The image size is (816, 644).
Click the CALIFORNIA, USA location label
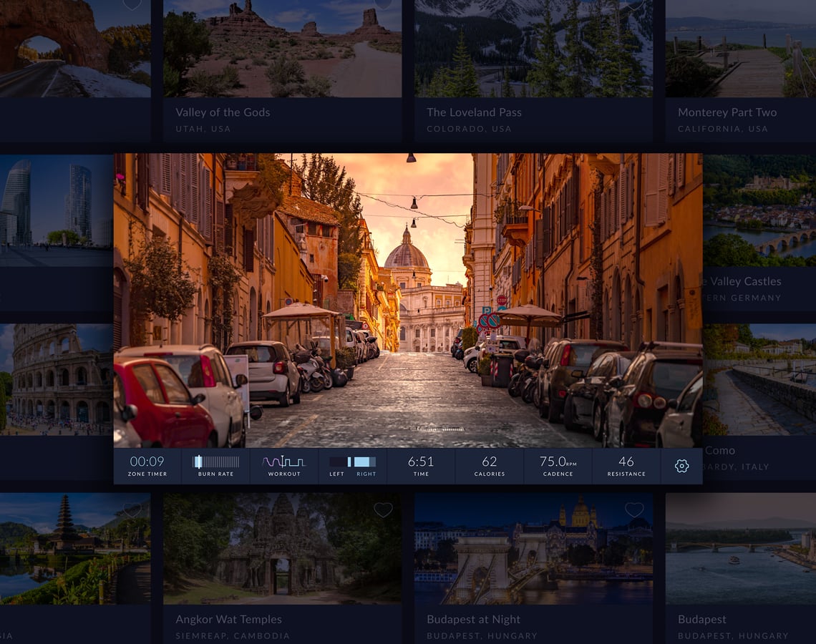pos(723,129)
